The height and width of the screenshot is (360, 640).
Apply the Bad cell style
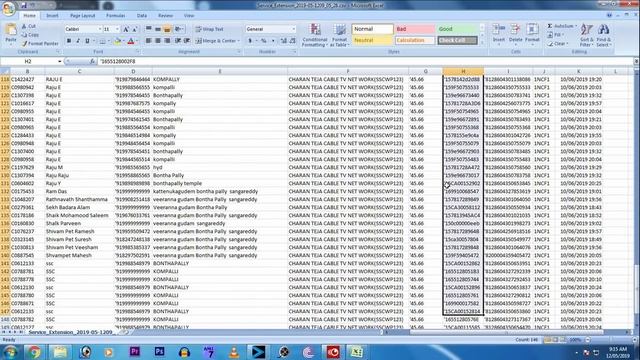coord(414,29)
